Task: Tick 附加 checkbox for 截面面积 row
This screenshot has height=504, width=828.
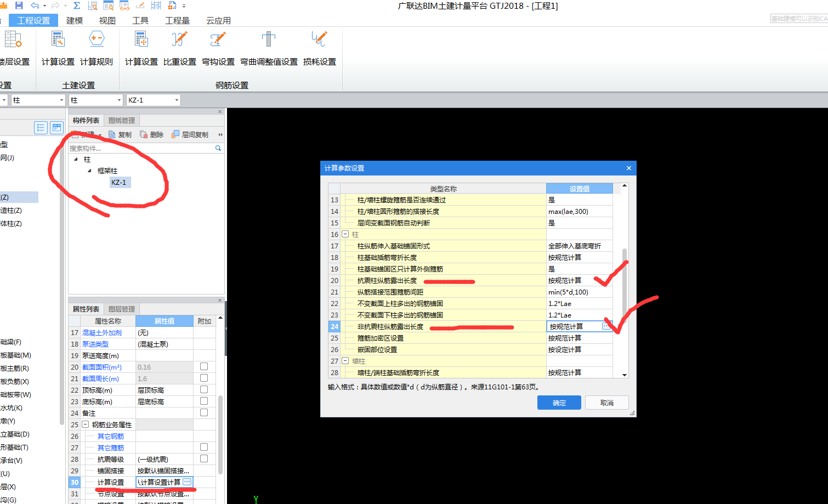Action: [204, 366]
